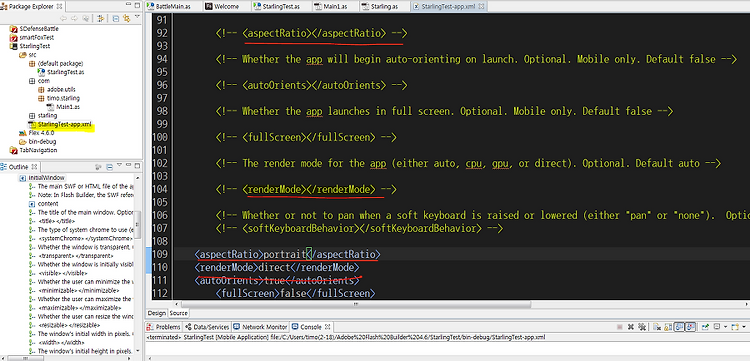Image resolution: width=750 pixels, height=361 pixels.
Task: Select the minimizable element in Outline
Action: [x=74, y=290]
